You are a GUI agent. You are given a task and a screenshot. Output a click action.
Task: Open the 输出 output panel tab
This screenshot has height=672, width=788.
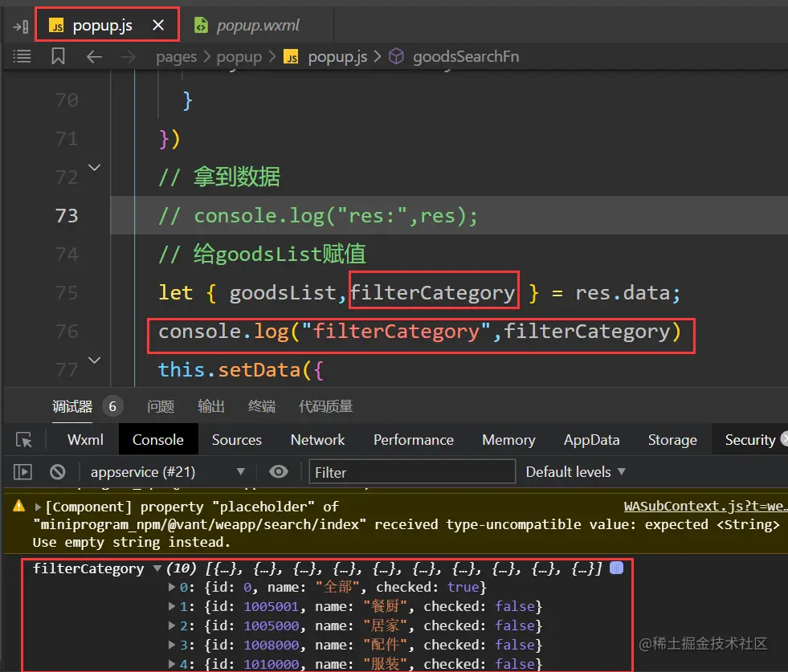click(211, 406)
